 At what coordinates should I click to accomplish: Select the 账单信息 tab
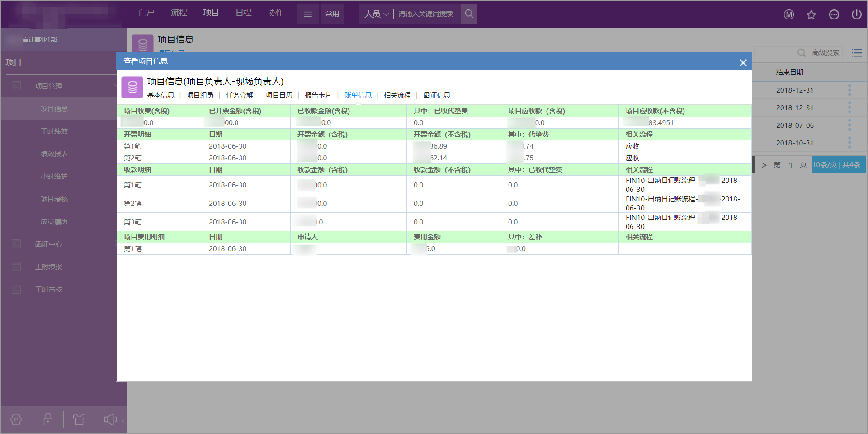pos(358,95)
